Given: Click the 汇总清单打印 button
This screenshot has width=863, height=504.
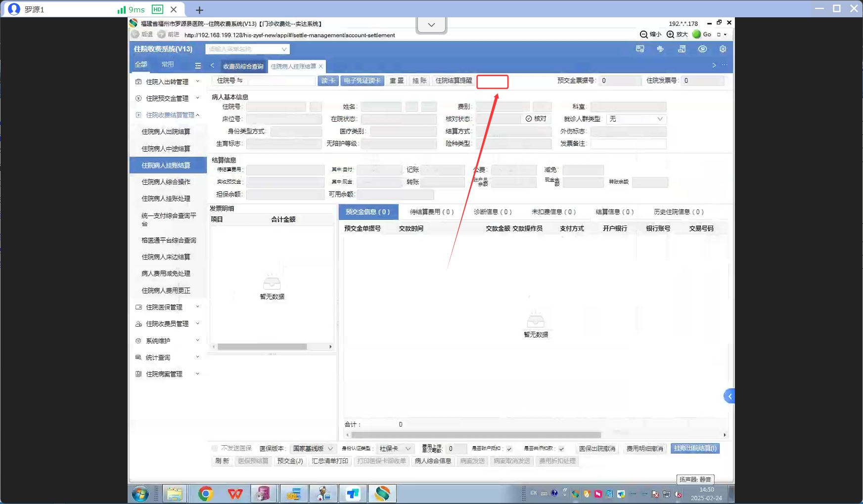Looking at the screenshot, I should 330,461.
